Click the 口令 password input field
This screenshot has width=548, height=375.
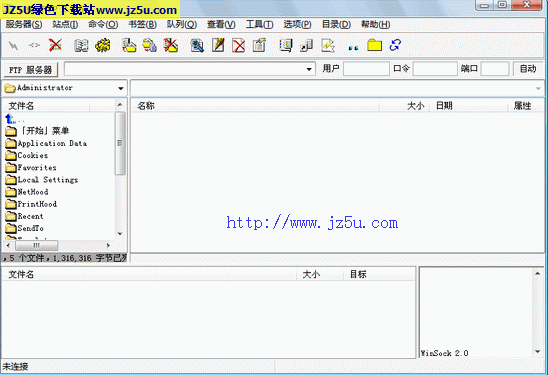(435, 68)
